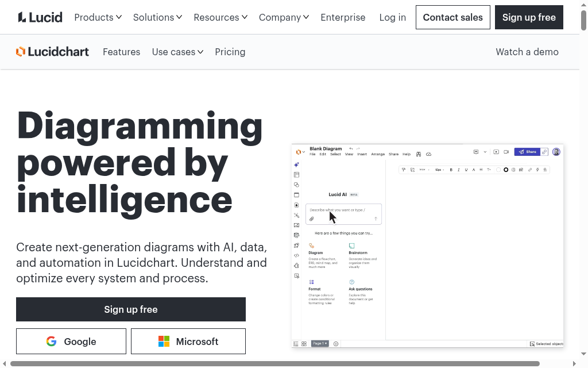Click the text color A in demo toolbar
588x368 pixels.
[474, 170]
